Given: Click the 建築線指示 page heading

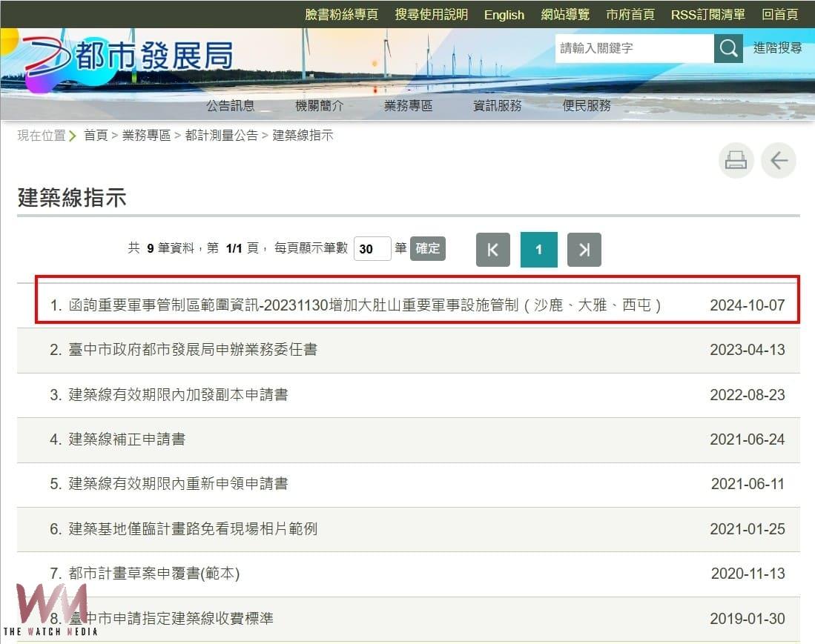Looking at the screenshot, I should tap(72, 198).
